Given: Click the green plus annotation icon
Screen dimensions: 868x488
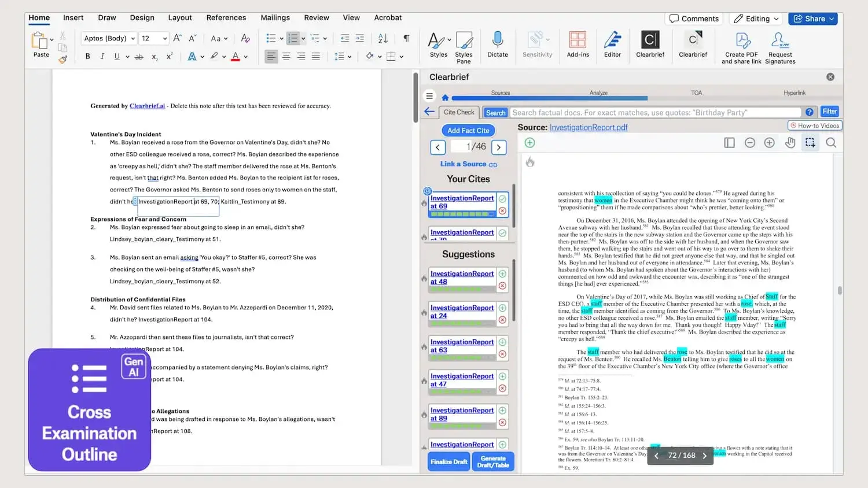Looking at the screenshot, I should click(529, 142).
